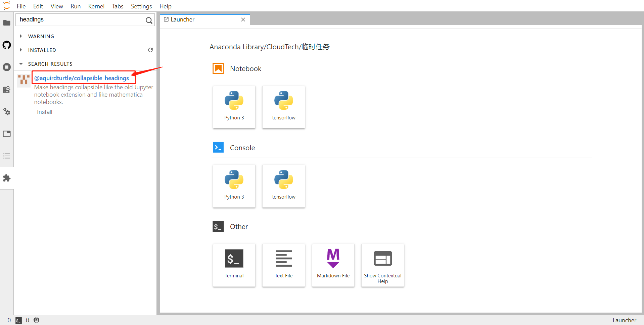Open Show Contextual Help card
Image resolution: width=644 pixels, height=325 pixels.
coord(383,265)
